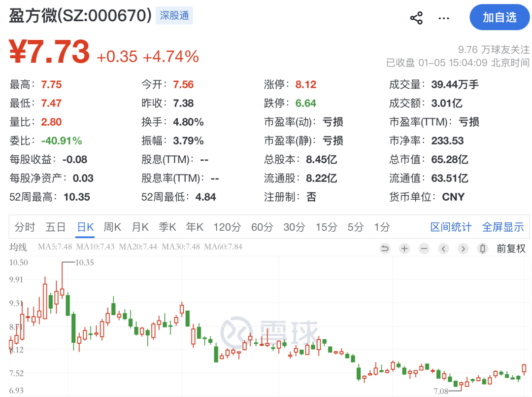This screenshot has height=397, width=532.
Task: Choose the 五日 five-day tab
Action: point(55,227)
